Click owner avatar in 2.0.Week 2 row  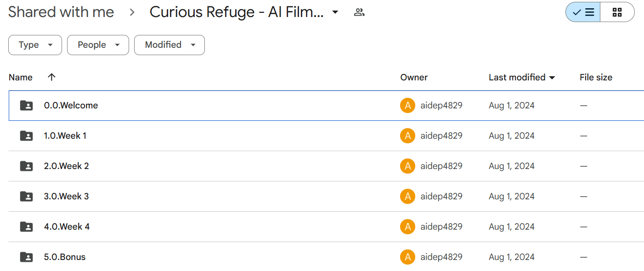pos(407,166)
